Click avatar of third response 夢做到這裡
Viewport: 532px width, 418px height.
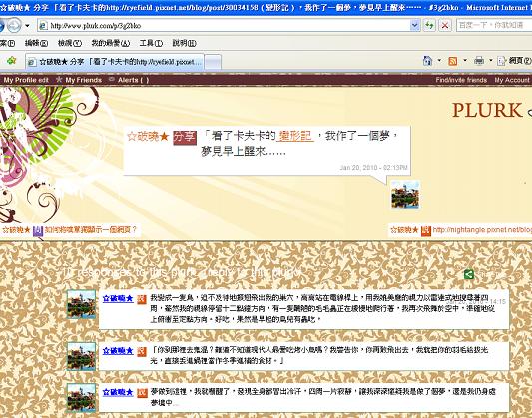tap(81, 398)
